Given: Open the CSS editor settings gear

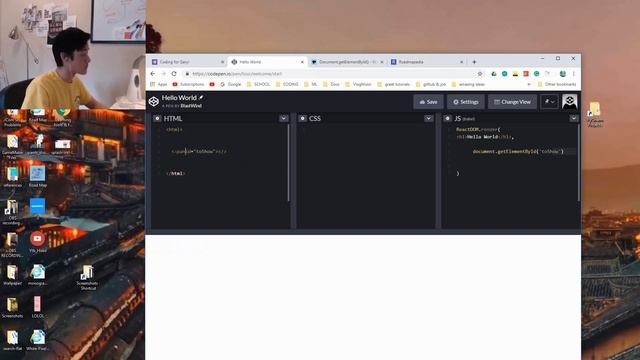Looking at the screenshot, I should [302, 118].
